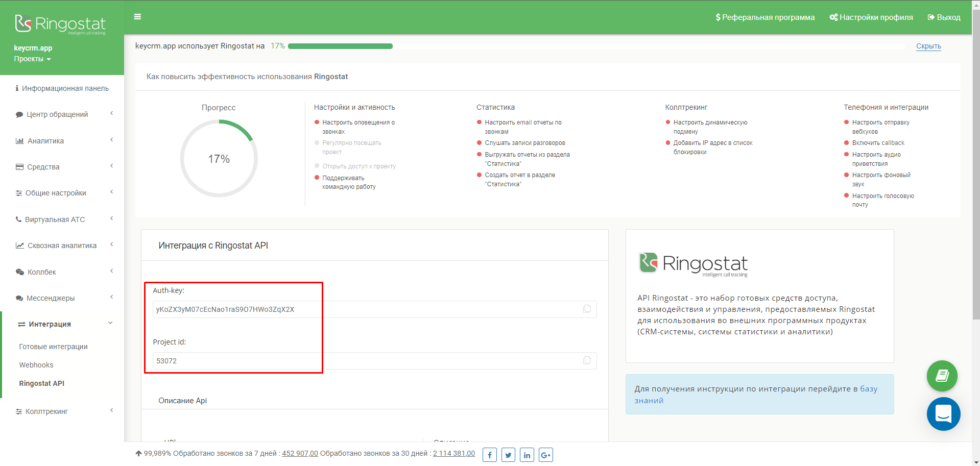The image size is (980, 466).
Task: Open the Проекты dropdown
Action: (x=32, y=59)
